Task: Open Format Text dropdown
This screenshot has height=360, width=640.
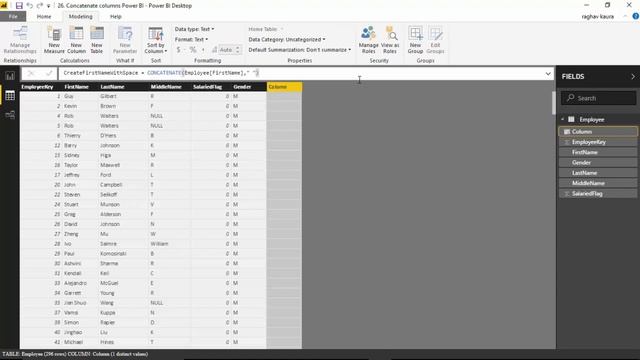Action: 191,39
